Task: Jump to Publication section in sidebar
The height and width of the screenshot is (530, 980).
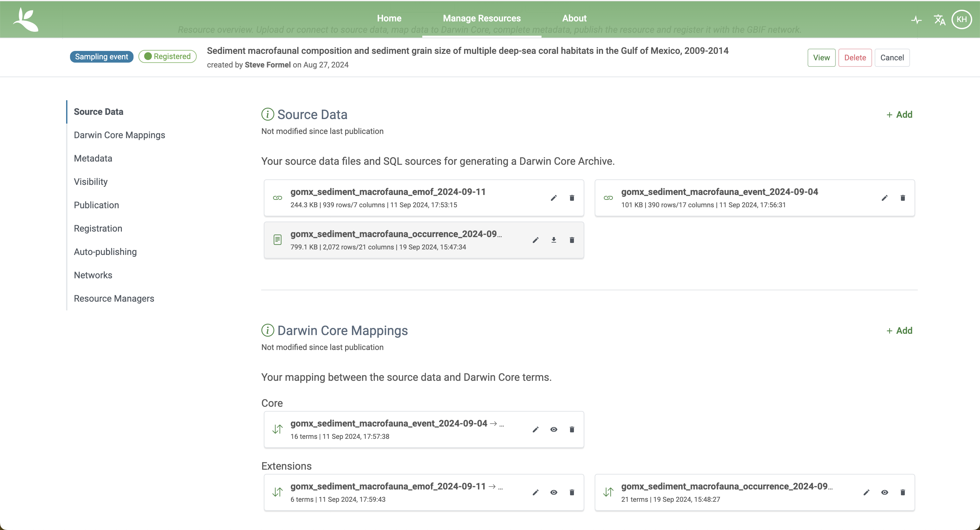Action: click(96, 205)
